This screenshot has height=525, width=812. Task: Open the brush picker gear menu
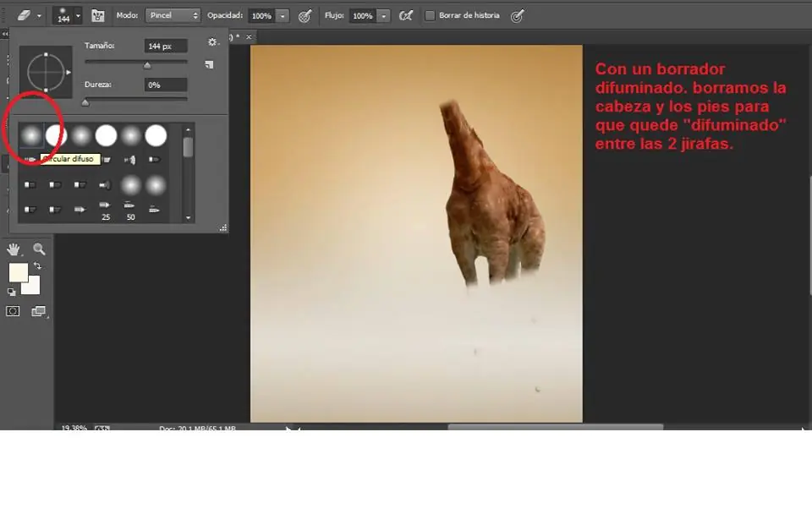tap(212, 42)
